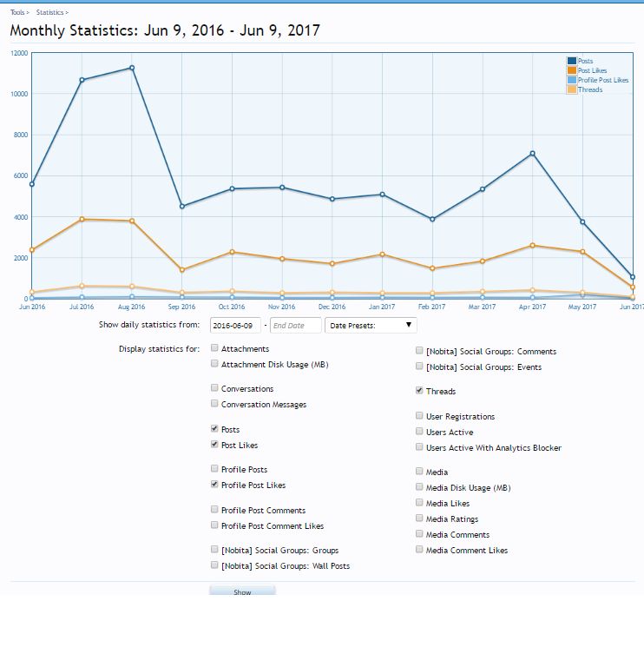
Task: Open the Statistics breadcrumb link
Action: (50, 13)
